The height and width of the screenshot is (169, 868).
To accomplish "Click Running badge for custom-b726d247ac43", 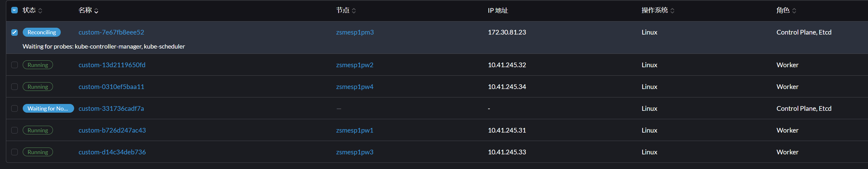I will coord(38,130).
